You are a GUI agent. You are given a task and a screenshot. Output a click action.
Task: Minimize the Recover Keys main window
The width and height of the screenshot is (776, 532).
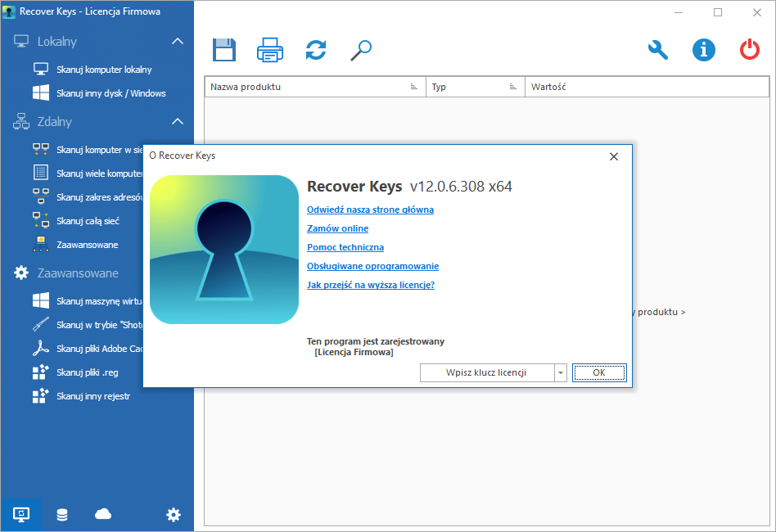point(679,12)
